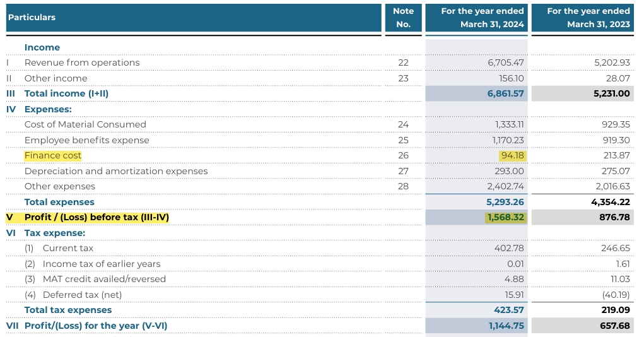Select Employee benefits expense row label

[87, 140]
